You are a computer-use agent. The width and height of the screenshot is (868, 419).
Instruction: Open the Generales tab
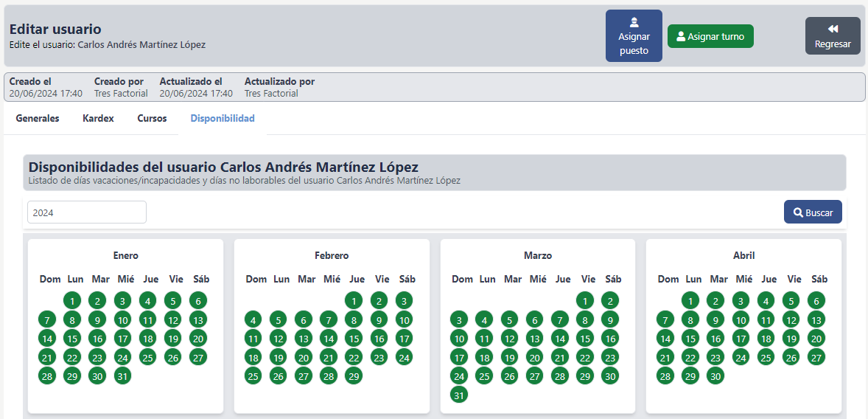point(38,118)
